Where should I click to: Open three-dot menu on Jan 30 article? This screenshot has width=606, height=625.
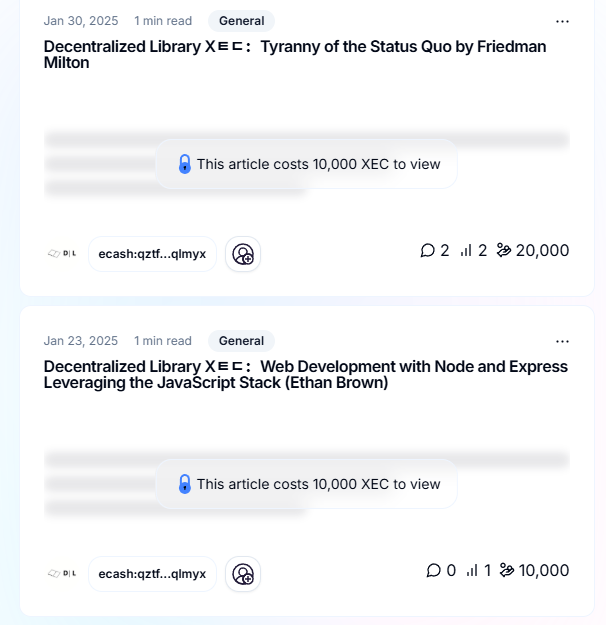pyautogui.click(x=562, y=21)
